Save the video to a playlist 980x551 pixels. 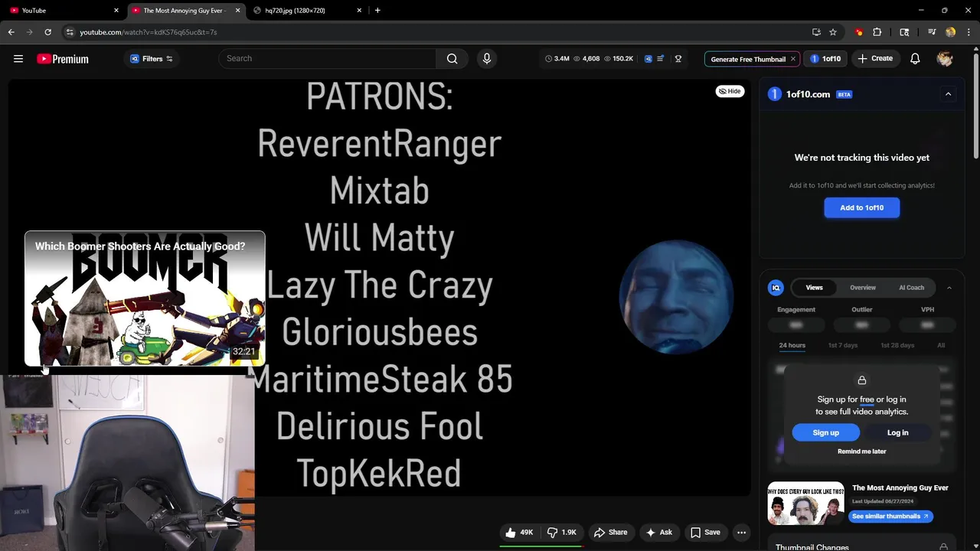click(705, 533)
